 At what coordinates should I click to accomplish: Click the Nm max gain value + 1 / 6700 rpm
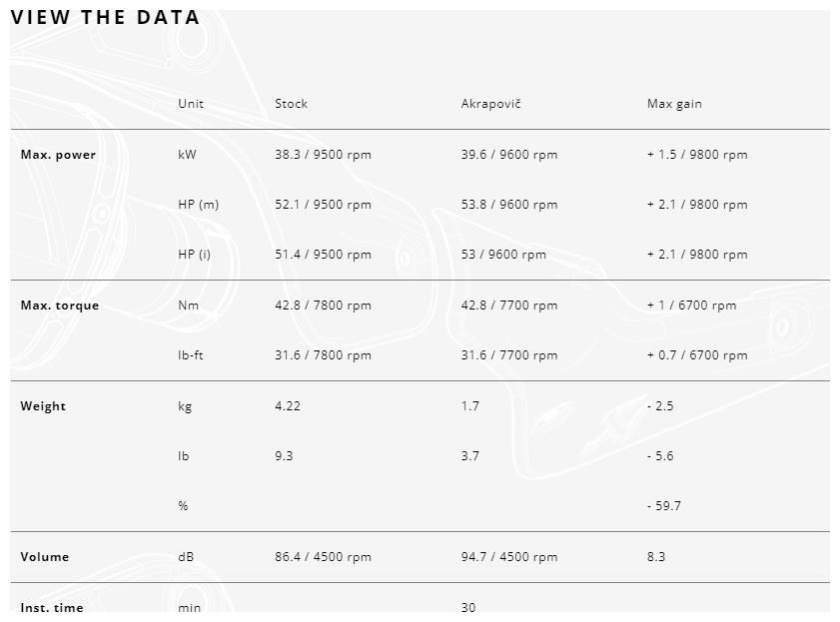(691, 306)
